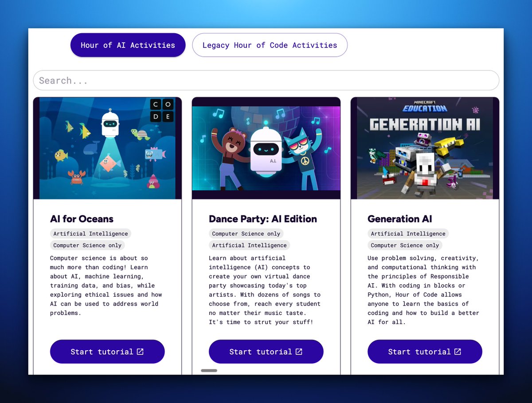Screen dimensions: 532x403
Task: Open the Dance Party AI Edition thumbnail
Action: pos(266,148)
